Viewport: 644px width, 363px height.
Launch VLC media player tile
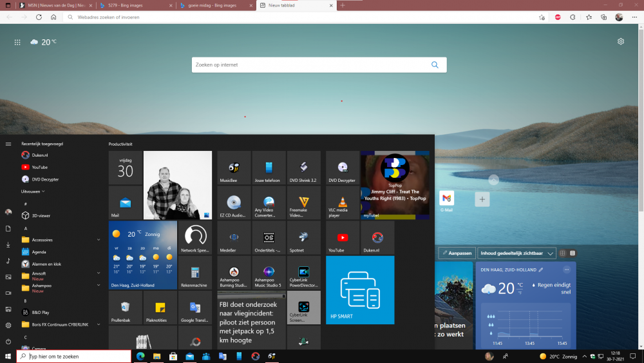(x=343, y=203)
